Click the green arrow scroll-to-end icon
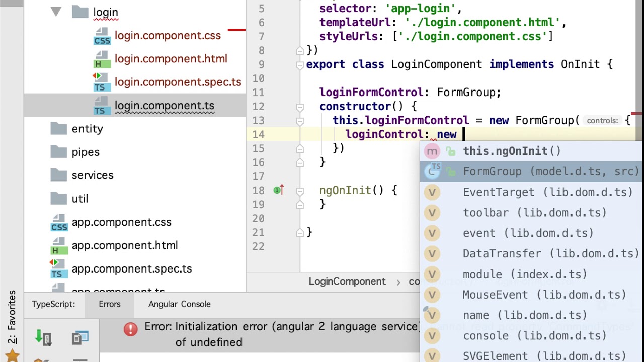The width and height of the screenshot is (644, 362). click(43, 338)
